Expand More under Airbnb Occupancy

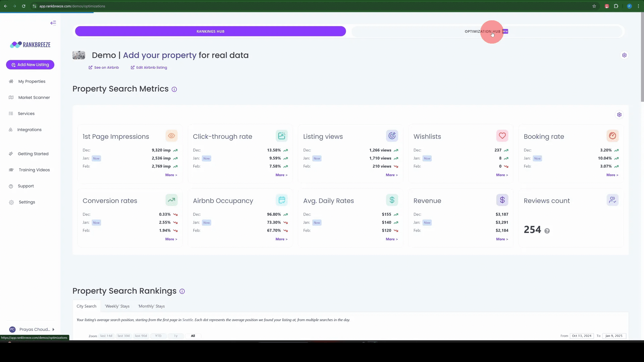pos(281,239)
